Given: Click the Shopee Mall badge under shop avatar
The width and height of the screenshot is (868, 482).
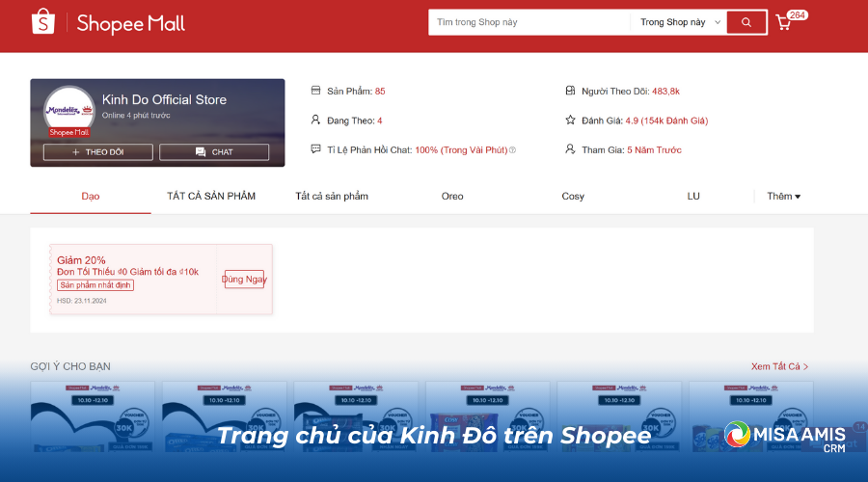Looking at the screenshot, I should click(x=69, y=132).
